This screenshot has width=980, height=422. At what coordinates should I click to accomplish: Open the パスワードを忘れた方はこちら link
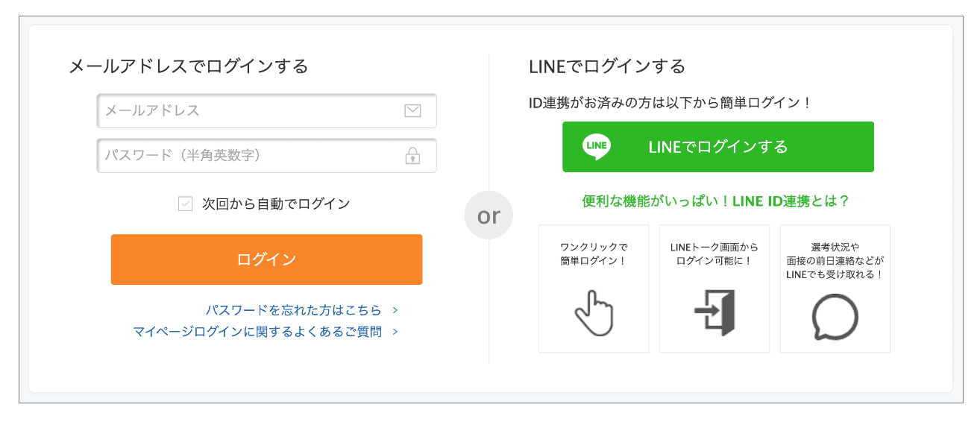(294, 310)
